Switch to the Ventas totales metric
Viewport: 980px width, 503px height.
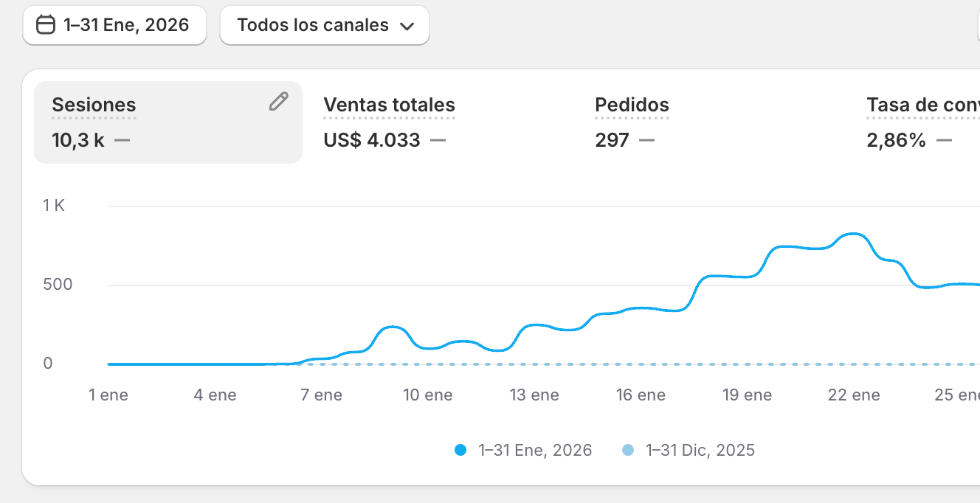(x=389, y=105)
